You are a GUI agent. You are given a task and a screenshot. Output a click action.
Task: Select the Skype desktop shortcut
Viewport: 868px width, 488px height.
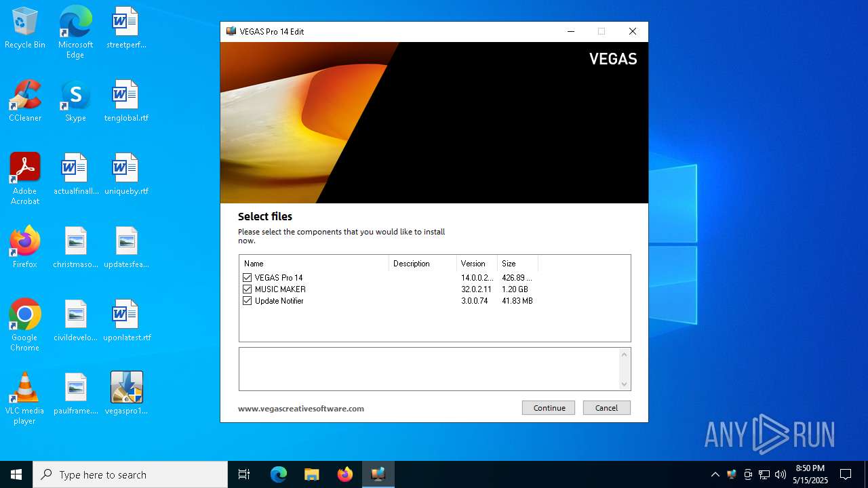pyautogui.click(x=75, y=102)
